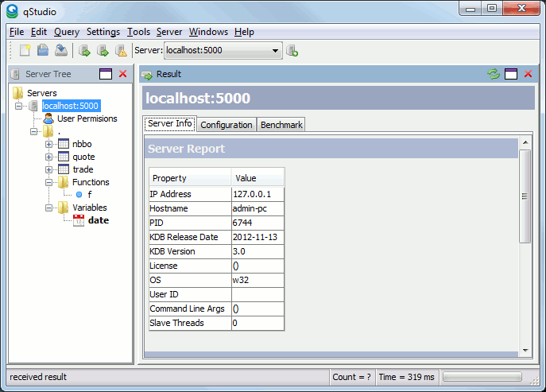This screenshot has height=392, width=546.
Task: Click the add server icon with plus
Action: point(292,51)
